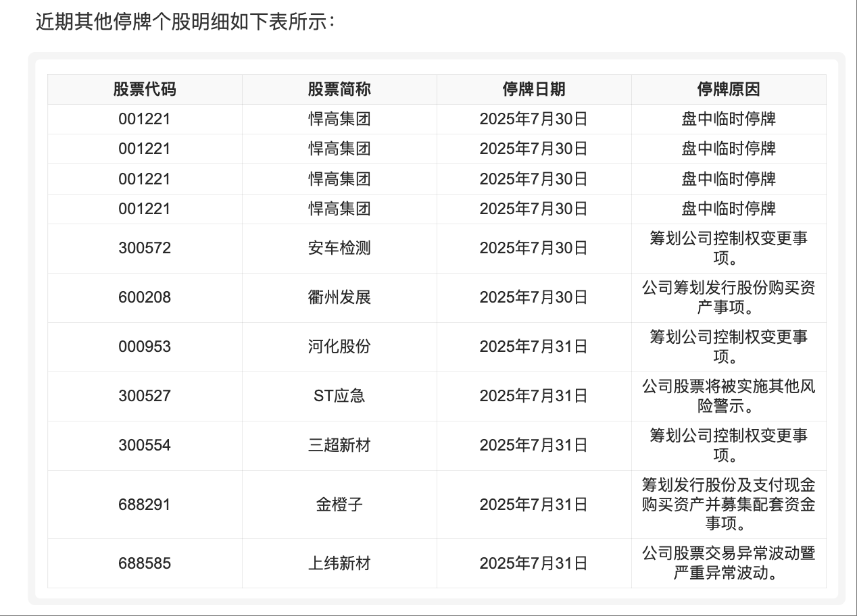This screenshot has height=616, width=857.
Task: Click reason 公司股票交易异常波动暨严重异常波动
Action: pyautogui.click(x=729, y=563)
